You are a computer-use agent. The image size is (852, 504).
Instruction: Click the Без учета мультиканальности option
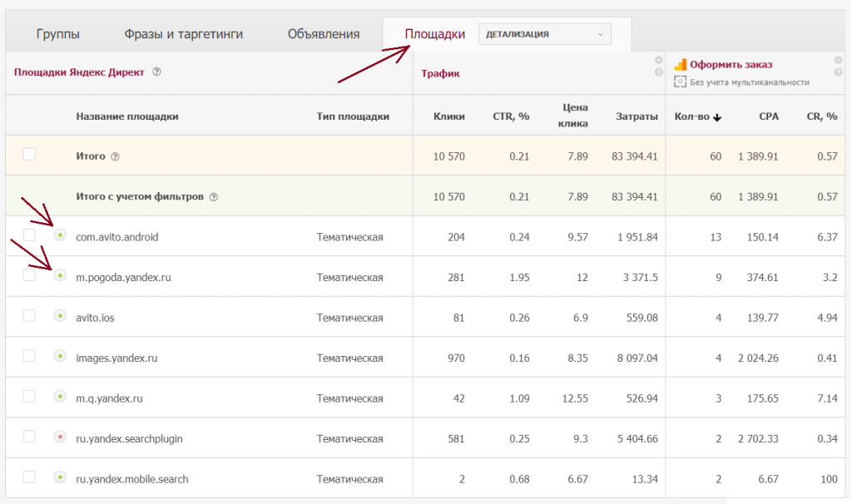pos(749,82)
